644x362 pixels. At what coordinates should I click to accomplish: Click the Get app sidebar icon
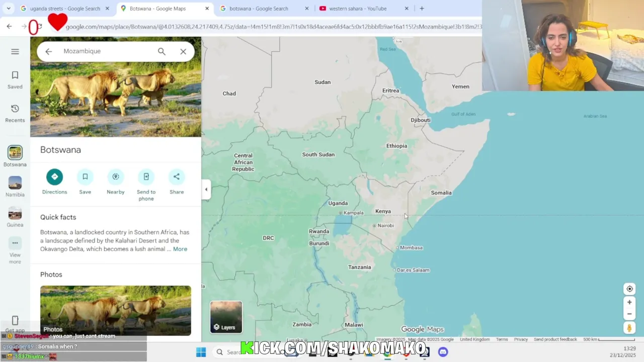pyautogui.click(x=15, y=324)
